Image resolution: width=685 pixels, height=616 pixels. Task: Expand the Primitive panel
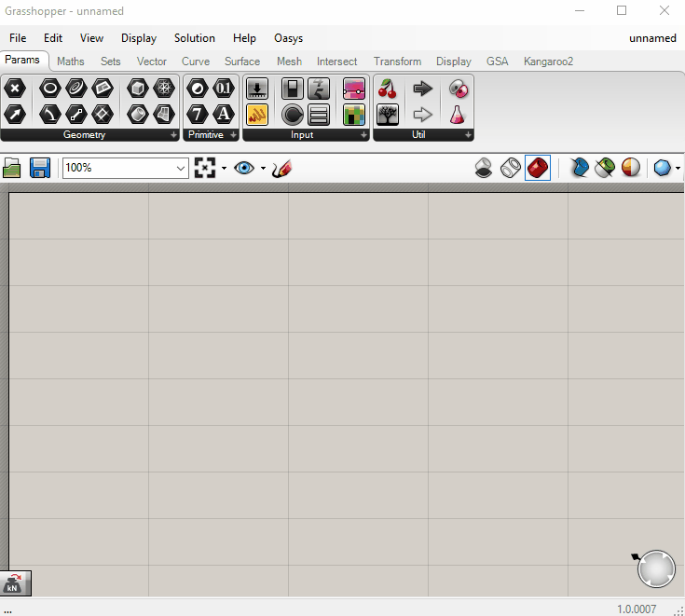tap(233, 135)
